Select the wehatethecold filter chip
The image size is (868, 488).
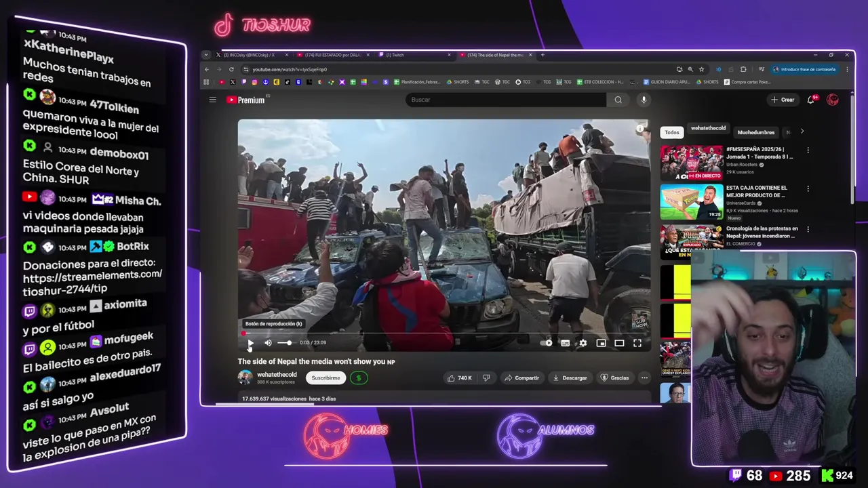coord(708,128)
